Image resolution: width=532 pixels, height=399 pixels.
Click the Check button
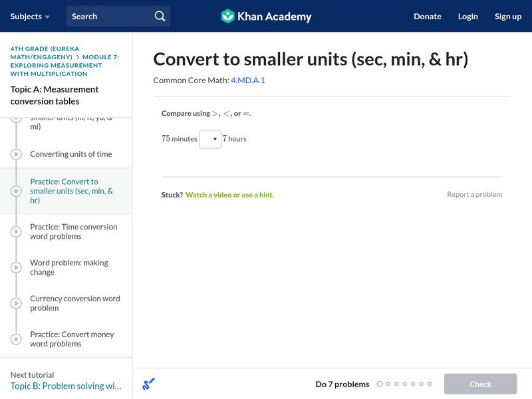pyautogui.click(x=480, y=384)
